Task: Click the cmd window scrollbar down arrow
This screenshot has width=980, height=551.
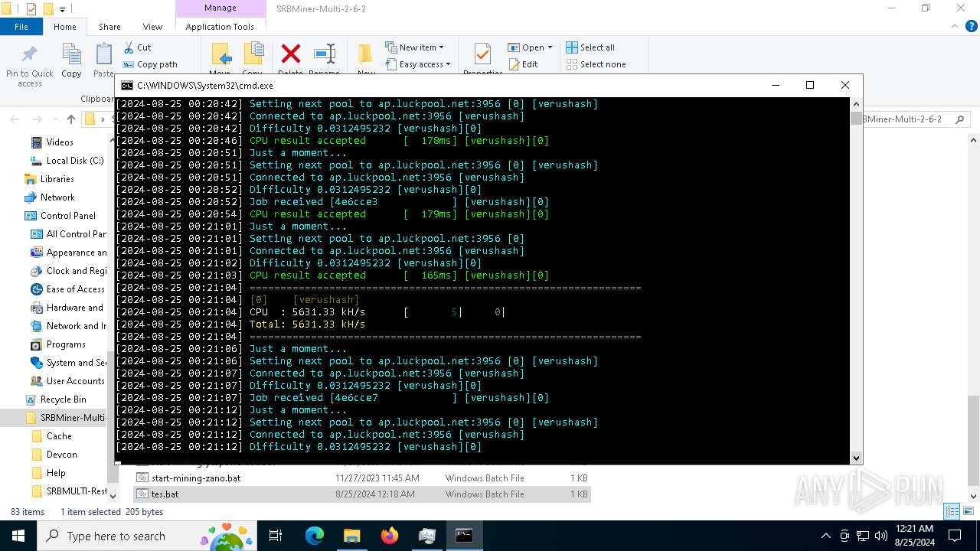Action: click(856, 458)
